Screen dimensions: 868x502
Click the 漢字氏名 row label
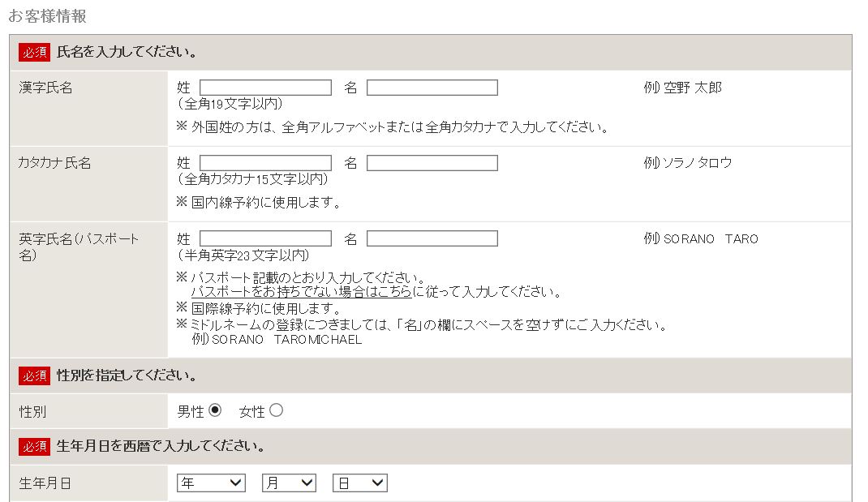(46, 88)
